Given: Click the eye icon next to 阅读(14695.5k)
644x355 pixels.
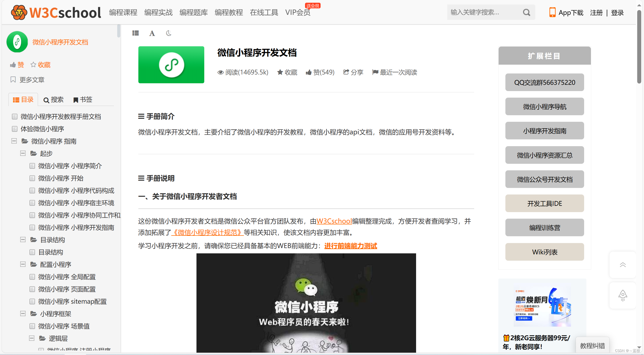Looking at the screenshot, I should (x=221, y=72).
